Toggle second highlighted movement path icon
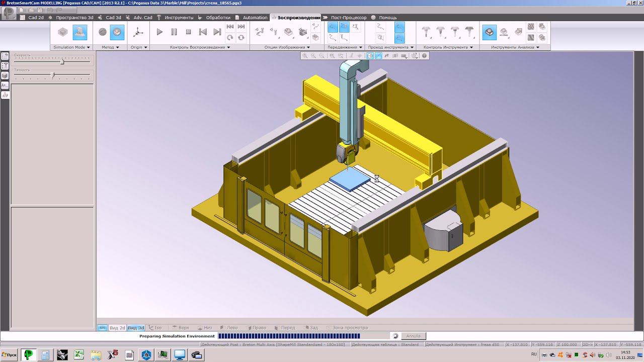Viewport: 644px width, 362px height. [x=344, y=27]
